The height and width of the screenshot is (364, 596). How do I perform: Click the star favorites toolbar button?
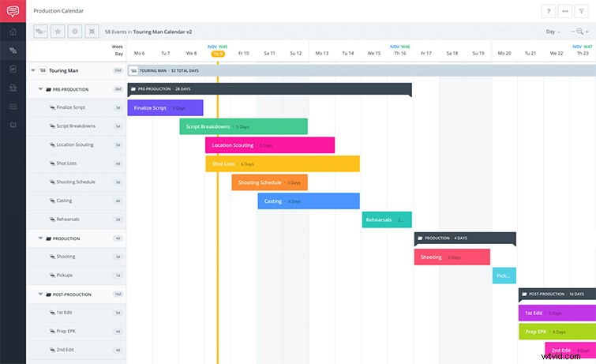click(58, 32)
